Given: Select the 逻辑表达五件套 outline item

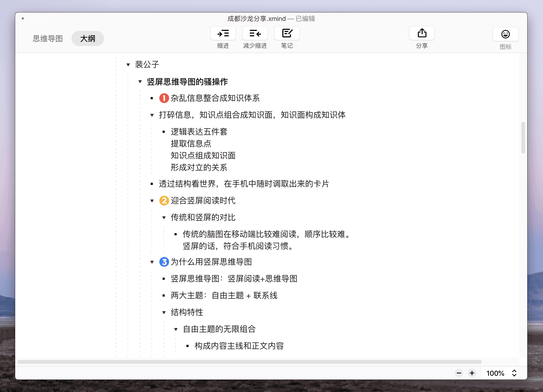Looking at the screenshot, I should (199, 132).
